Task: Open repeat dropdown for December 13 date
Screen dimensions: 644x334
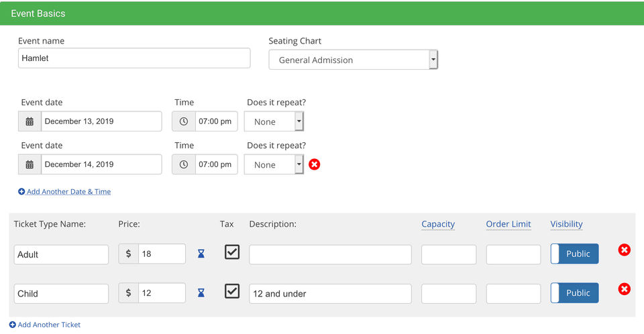Action: pyautogui.click(x=274, y=121)
